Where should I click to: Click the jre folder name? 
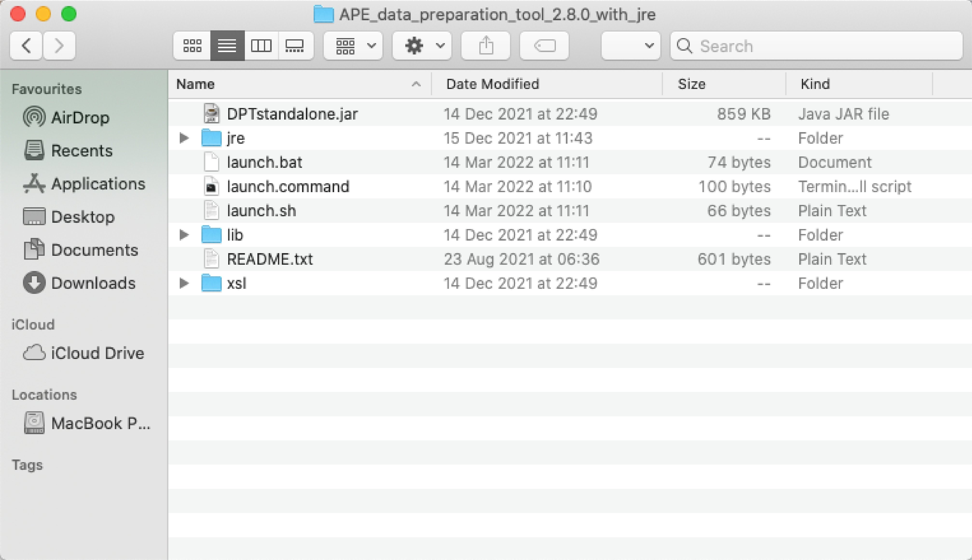[235, 138]
